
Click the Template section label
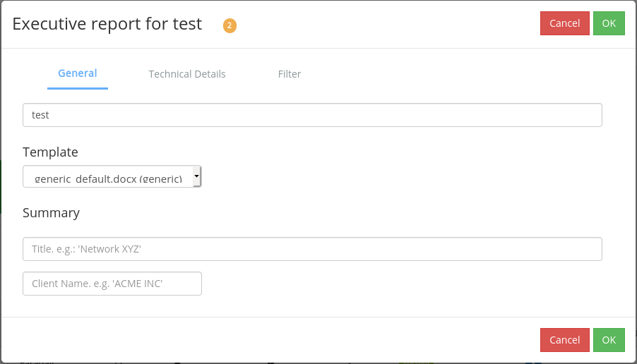click(x=50, y=152)
